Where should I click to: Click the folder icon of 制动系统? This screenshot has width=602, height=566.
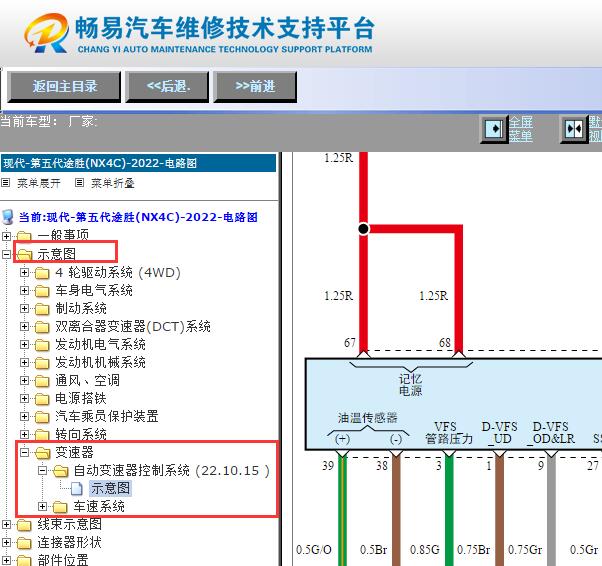[x=42, y=309]
